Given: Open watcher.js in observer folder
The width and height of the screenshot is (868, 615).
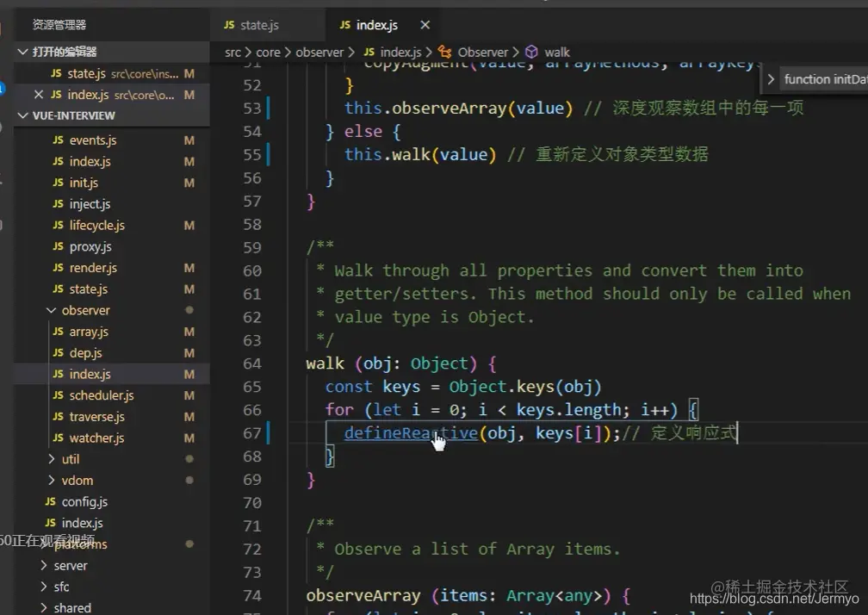Looking at the screenshot, I should point(96,438).
